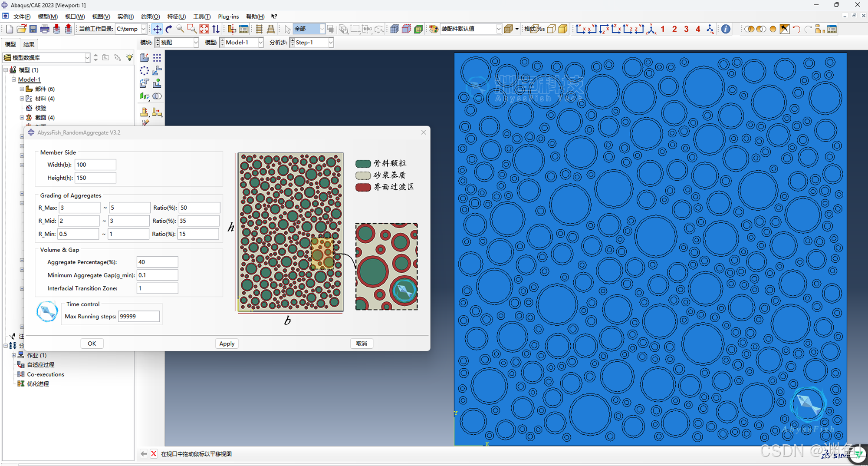Viewport: 868px width, 466px height.
Task: Click the Merge/Cut Instances icon
Action: 157,96
